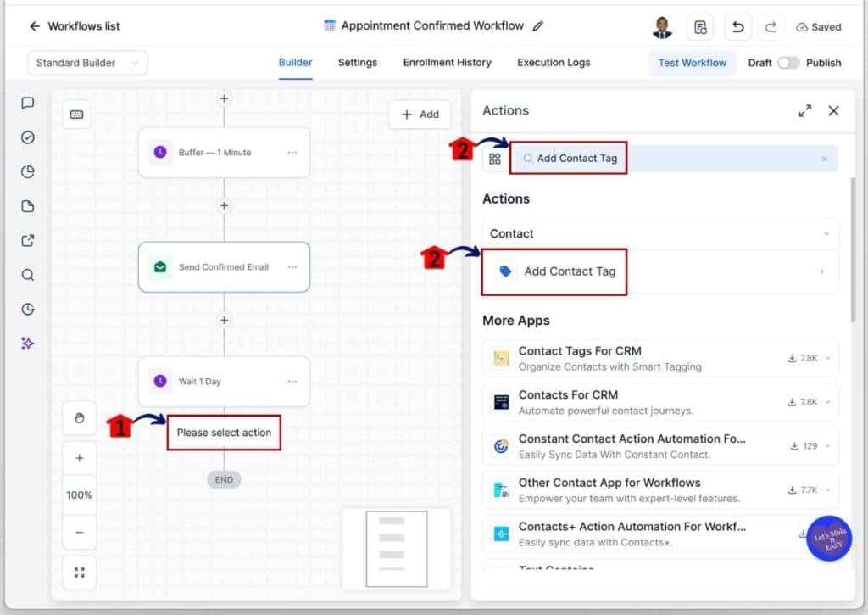Viewport: 868px width, 615px height.
Task: Undo the last change
Action: [x=737, y=27]
